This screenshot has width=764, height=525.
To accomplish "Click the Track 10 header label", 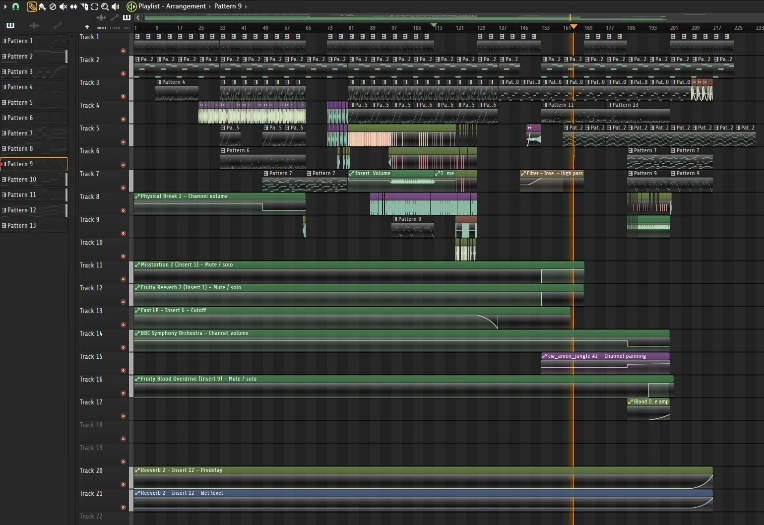I will coord(91,242).
